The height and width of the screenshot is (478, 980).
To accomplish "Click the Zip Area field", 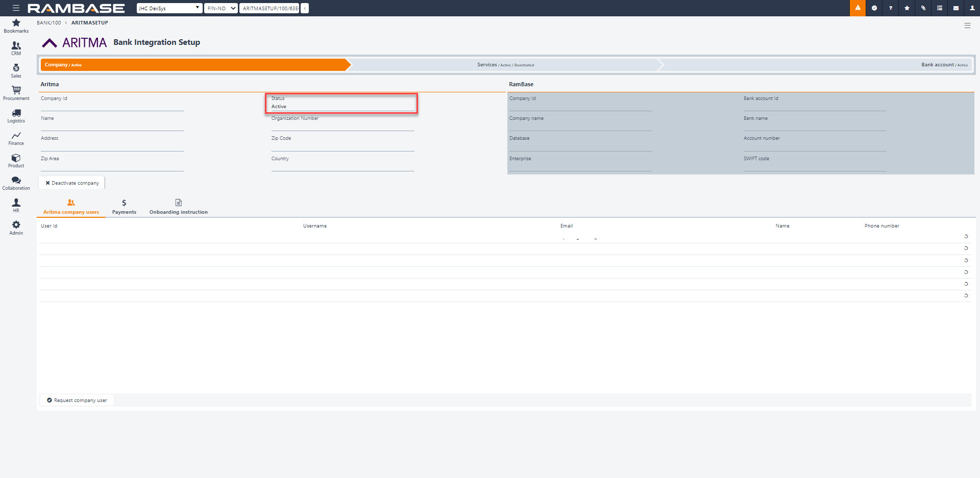I will pos(112,163).
